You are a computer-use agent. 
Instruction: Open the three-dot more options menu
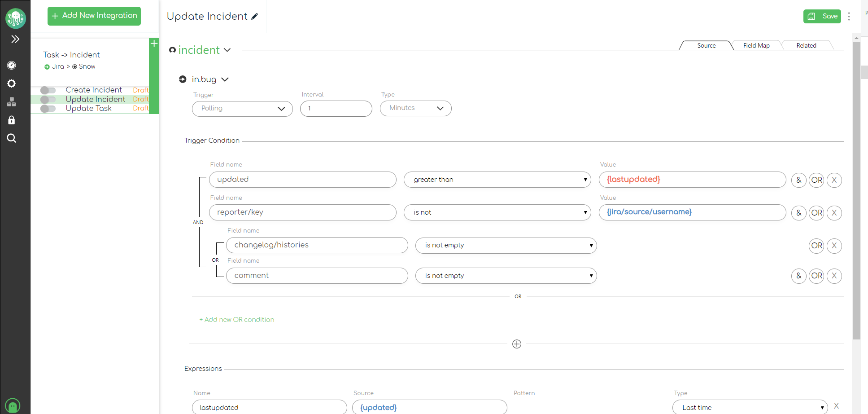click(849, 17)
